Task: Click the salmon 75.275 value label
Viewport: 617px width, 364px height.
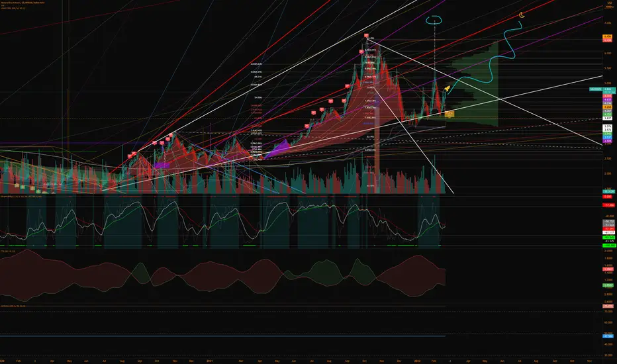Action: point(608,306)
